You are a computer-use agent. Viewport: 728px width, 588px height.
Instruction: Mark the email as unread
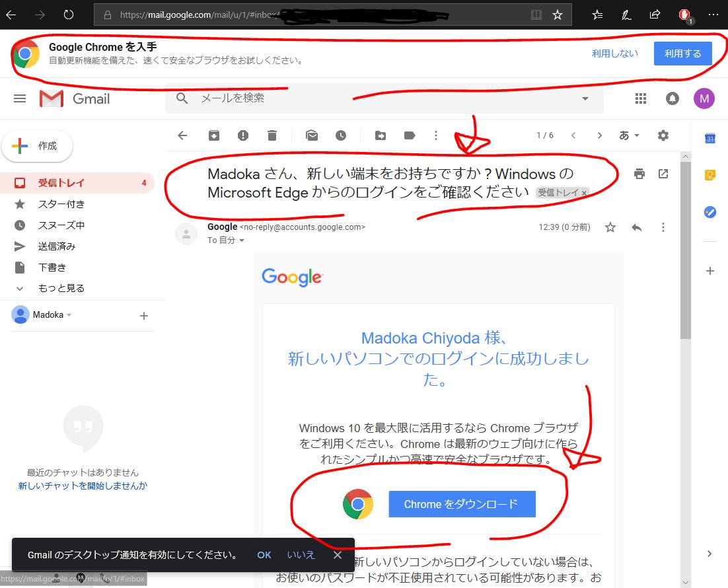click(312, 135)
